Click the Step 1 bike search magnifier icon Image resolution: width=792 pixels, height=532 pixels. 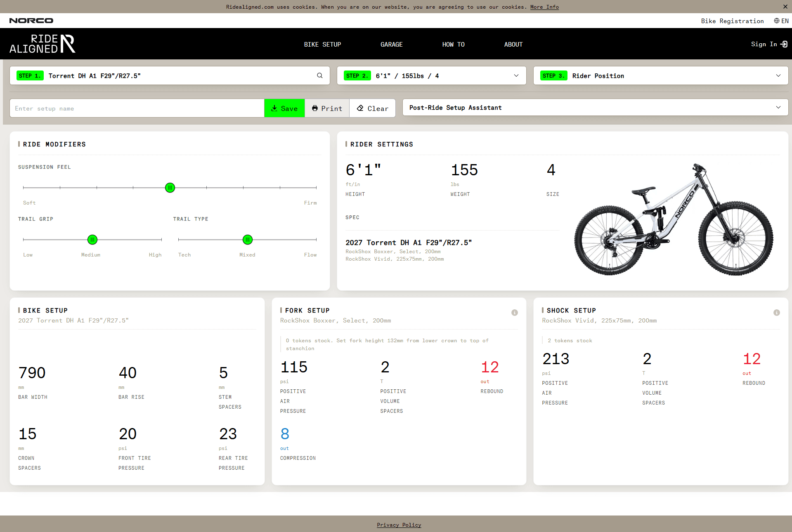[320, 75]
